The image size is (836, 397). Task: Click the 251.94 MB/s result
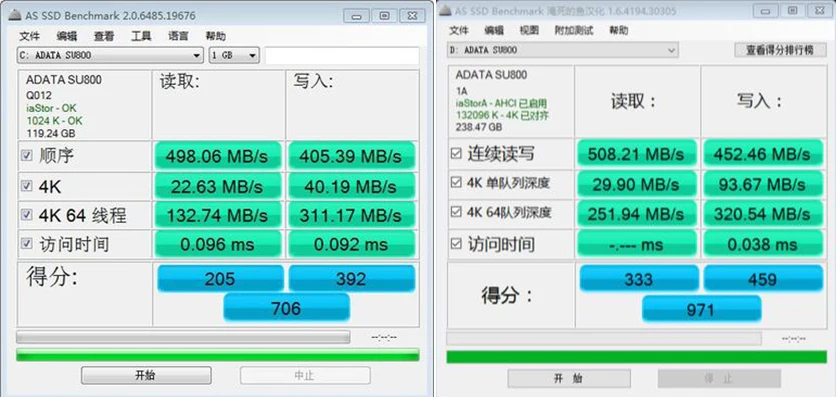636,213
